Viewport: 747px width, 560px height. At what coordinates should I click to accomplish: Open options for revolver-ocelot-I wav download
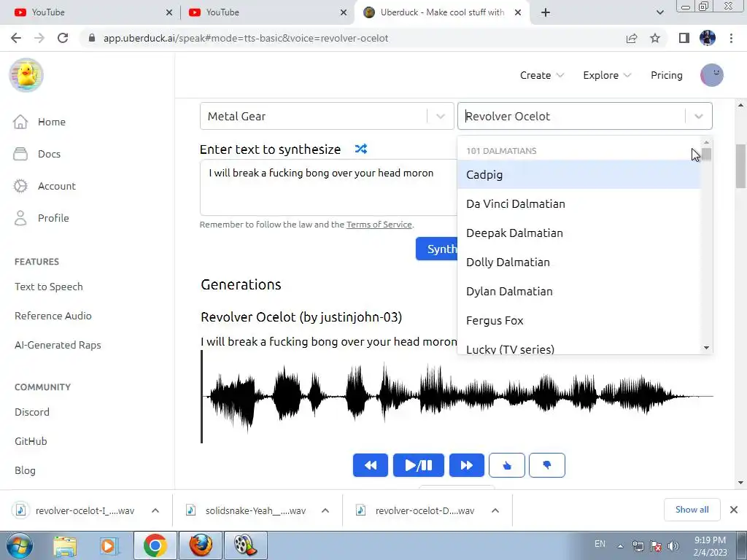pos(155,510)
